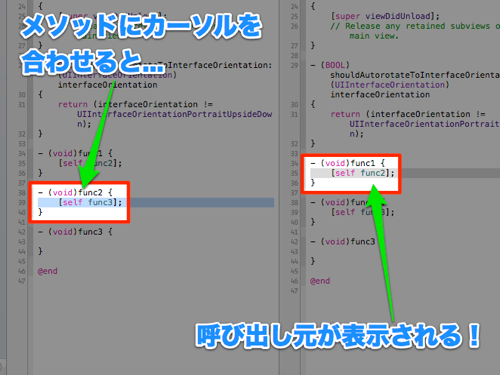Click 'shouldAutorotateToInterfaceOrienta' in right pane

(415, 75)
